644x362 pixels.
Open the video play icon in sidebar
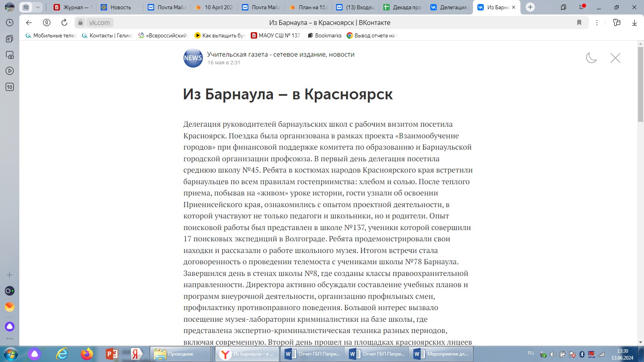point(10,71)
